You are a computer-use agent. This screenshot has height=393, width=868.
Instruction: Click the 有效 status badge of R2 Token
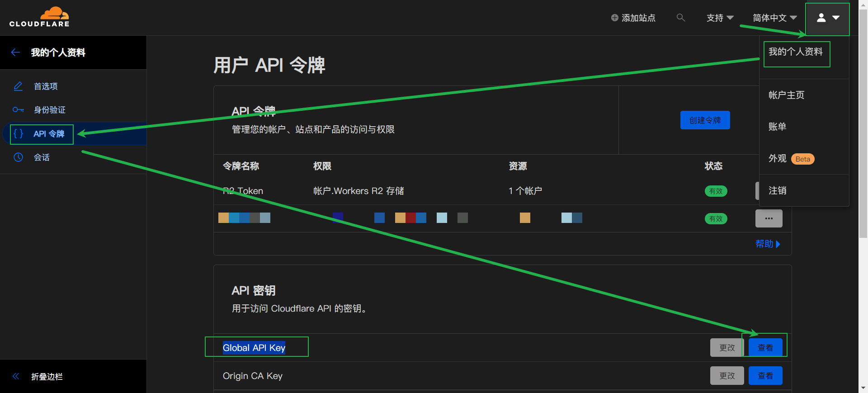716,191
